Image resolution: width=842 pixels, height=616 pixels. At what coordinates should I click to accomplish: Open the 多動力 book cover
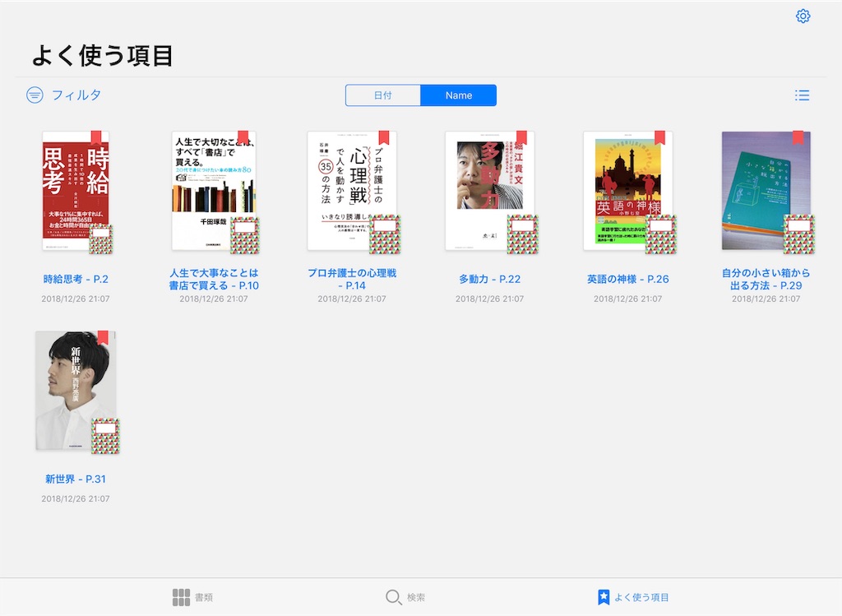[490, 191]
